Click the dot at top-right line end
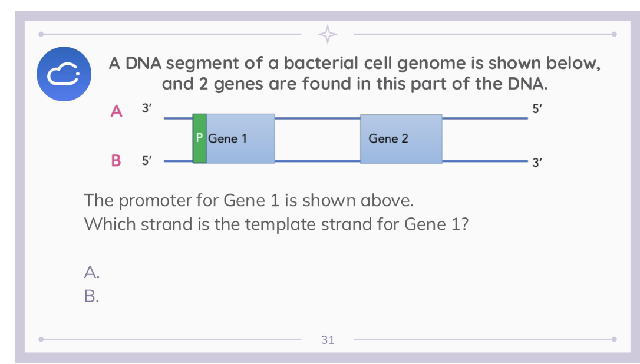The width and height of the screenshot is (640, 364). click(x=613, y=34)
